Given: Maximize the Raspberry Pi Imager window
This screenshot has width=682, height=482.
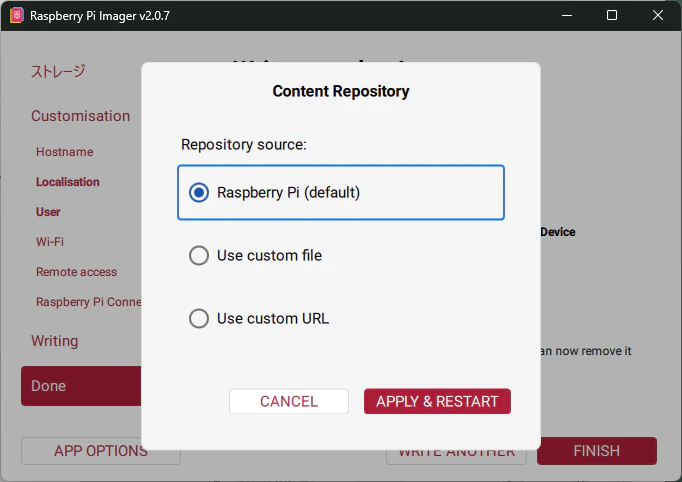Looking at the screenshot, I should click(612, 16).
